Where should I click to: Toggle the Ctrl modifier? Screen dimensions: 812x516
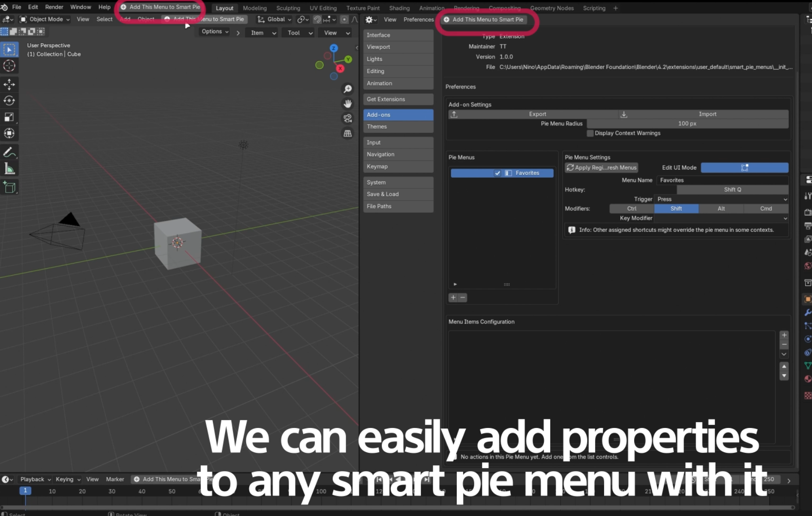coord(631,209)
